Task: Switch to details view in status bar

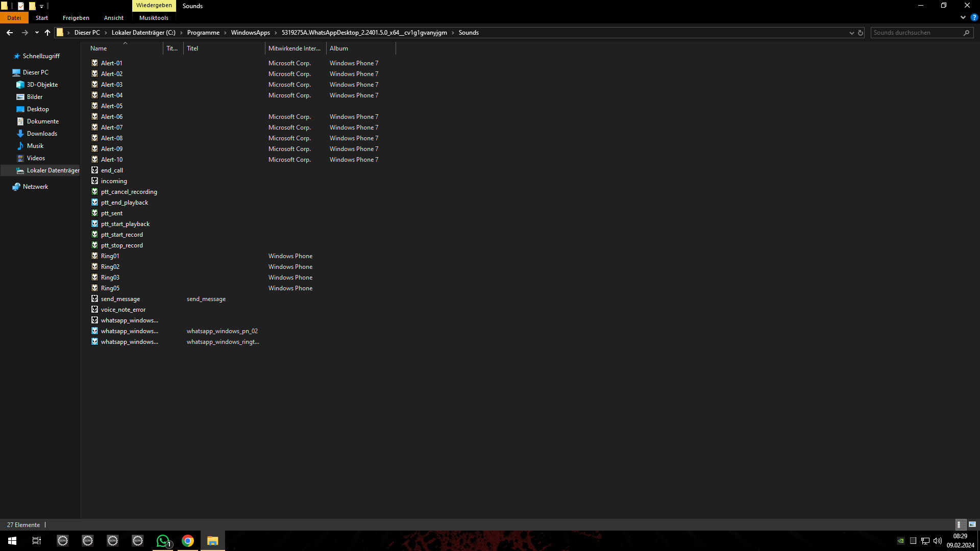Action: (960, 524)
